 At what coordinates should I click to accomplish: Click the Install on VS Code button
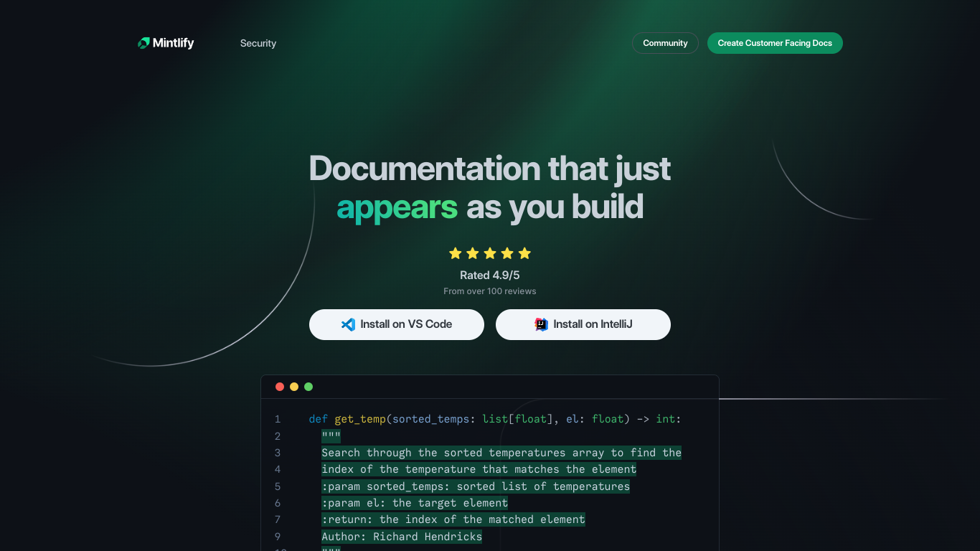tap(397, 324)
